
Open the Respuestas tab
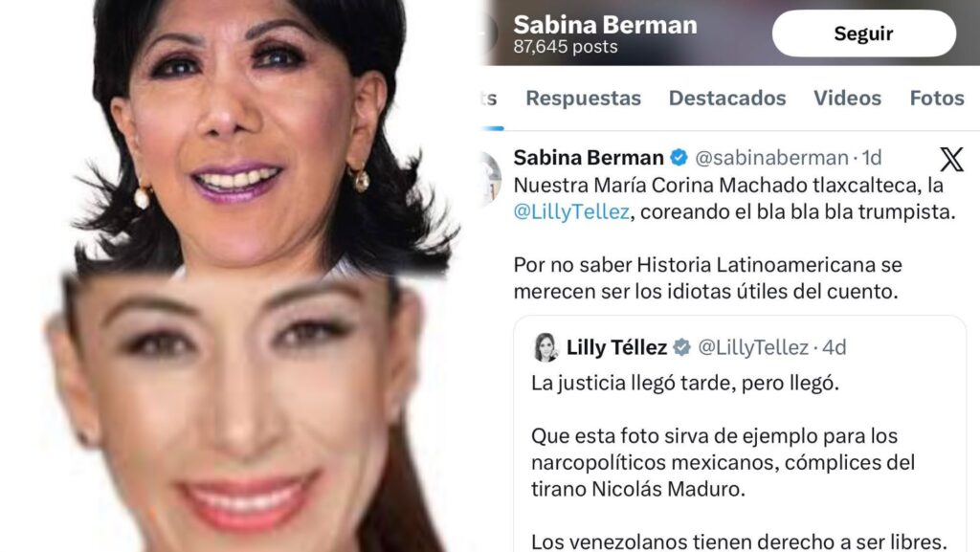[x=583, y=98]
